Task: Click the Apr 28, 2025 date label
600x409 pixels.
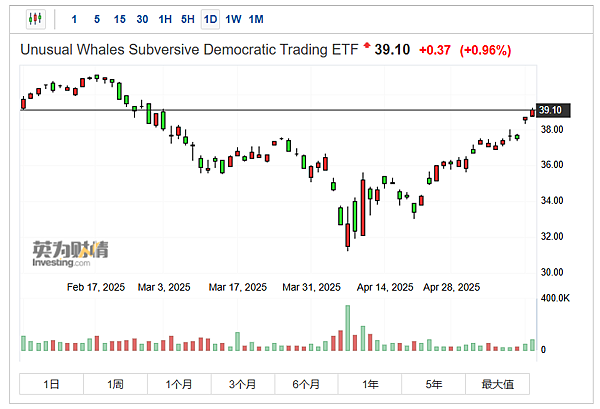Action: tap(452, 287)
